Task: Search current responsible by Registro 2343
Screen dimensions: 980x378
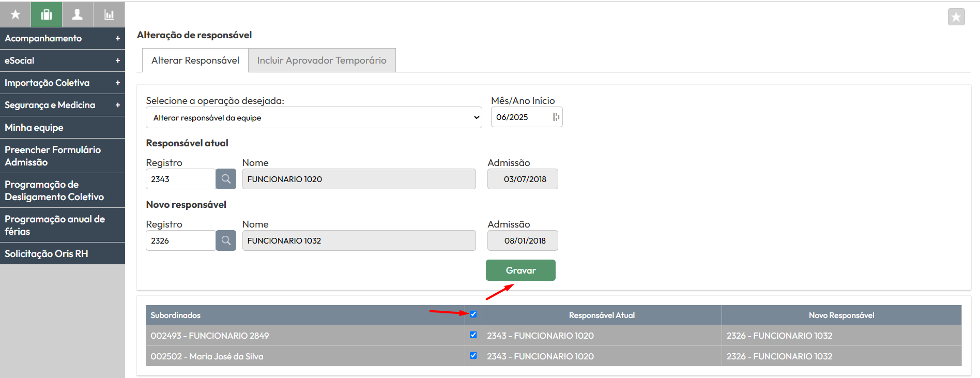Action: coord(226,179)
